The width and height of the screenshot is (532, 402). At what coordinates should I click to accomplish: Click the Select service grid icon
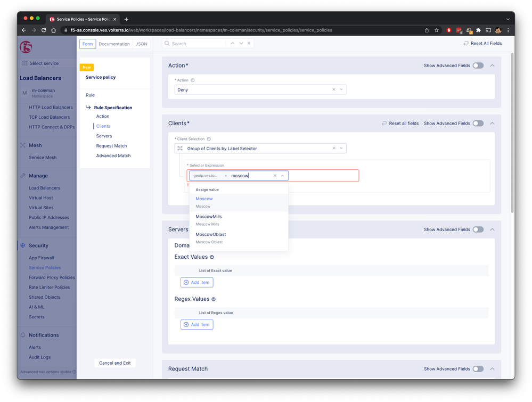(24, 63)
